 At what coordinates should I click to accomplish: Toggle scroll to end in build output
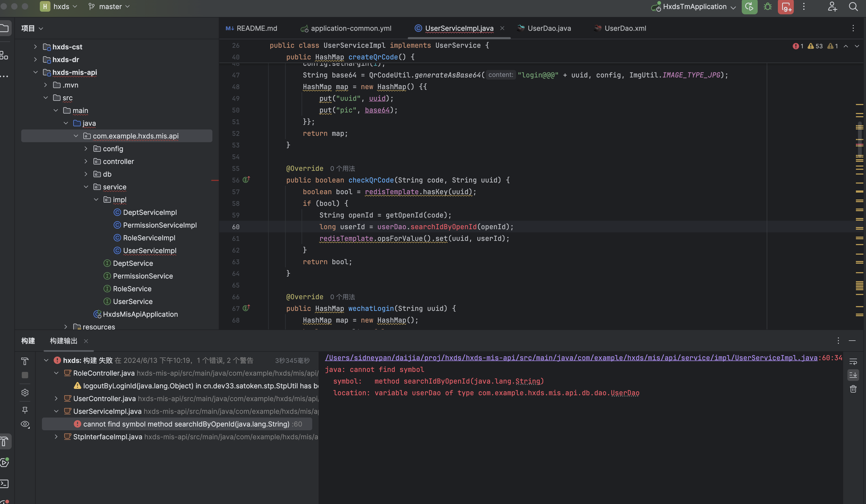coord(853,375)
